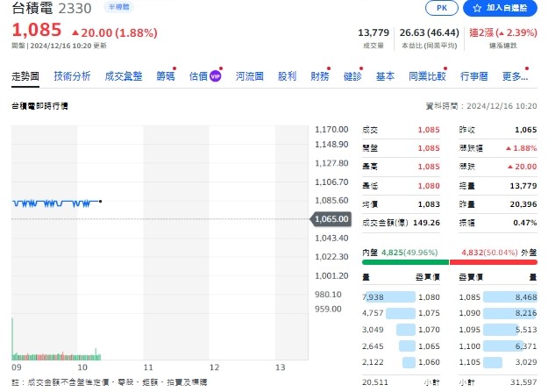This screenshot has width=548, height=392.
Task: Click the 連2漲 streak indicator
Action: tap(503, 32)
